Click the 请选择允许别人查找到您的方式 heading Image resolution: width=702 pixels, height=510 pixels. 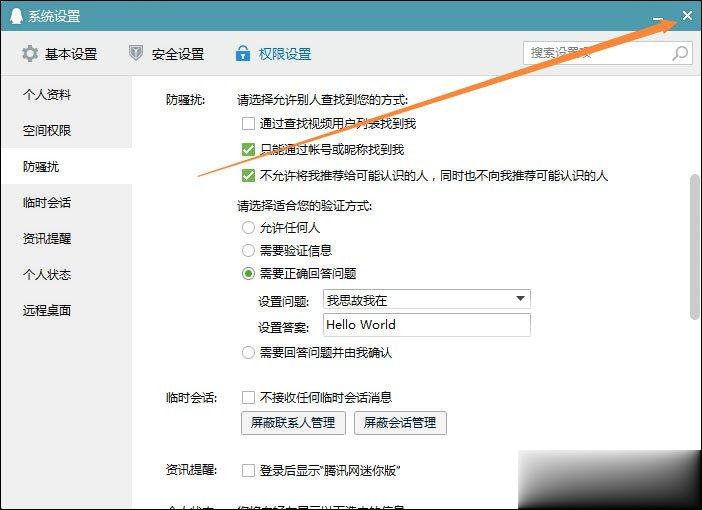(x=322, y=99)
